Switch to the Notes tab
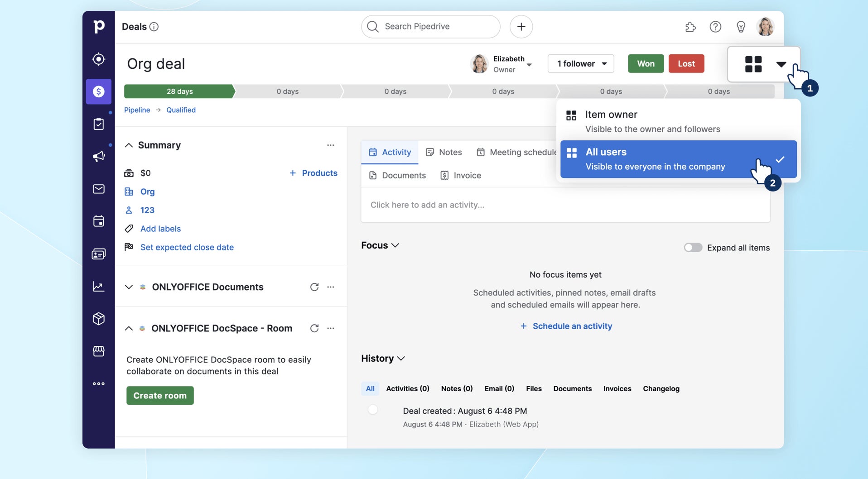Viewport: 868px width, 479px height. point(444,153)
